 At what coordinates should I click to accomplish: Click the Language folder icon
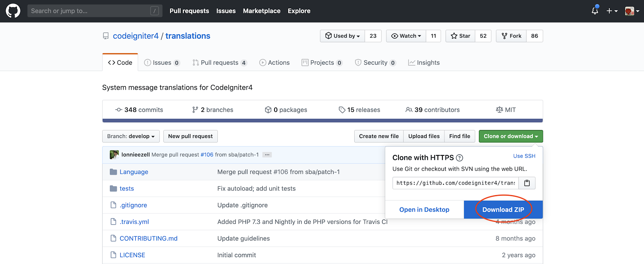click(113, 172)
